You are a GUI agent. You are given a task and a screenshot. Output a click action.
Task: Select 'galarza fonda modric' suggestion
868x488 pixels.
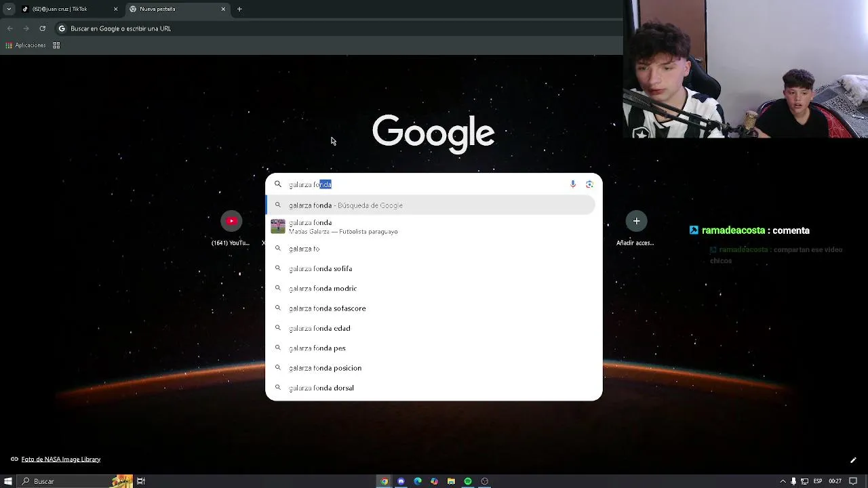coord(431,289)
